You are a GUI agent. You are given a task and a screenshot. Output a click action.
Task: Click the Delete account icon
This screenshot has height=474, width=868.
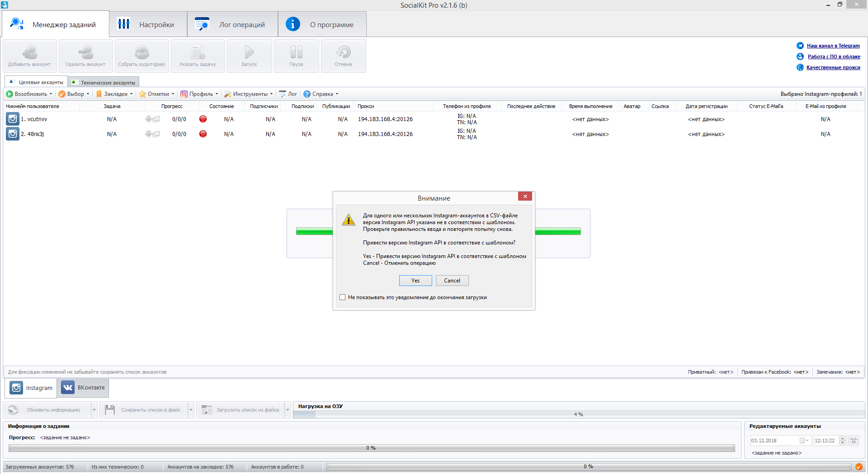[85, 52]
